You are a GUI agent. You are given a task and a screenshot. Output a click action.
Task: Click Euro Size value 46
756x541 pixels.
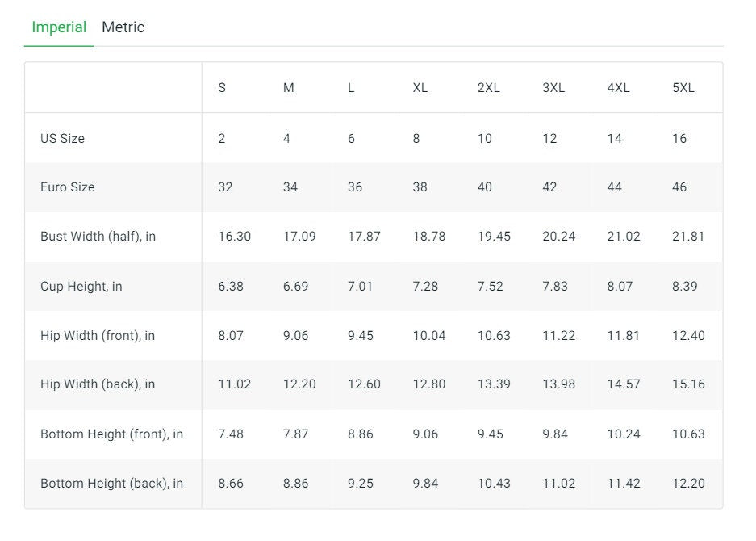coord(679,187)
